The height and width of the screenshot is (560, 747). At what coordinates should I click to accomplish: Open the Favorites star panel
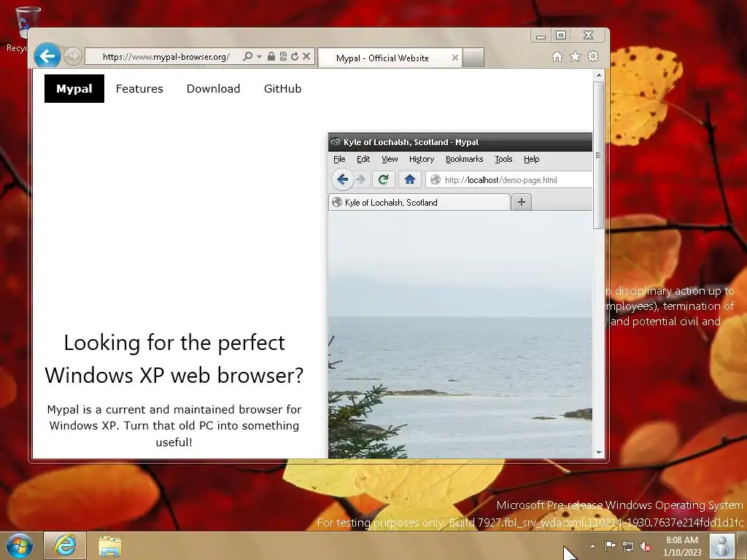coord(575,57)
